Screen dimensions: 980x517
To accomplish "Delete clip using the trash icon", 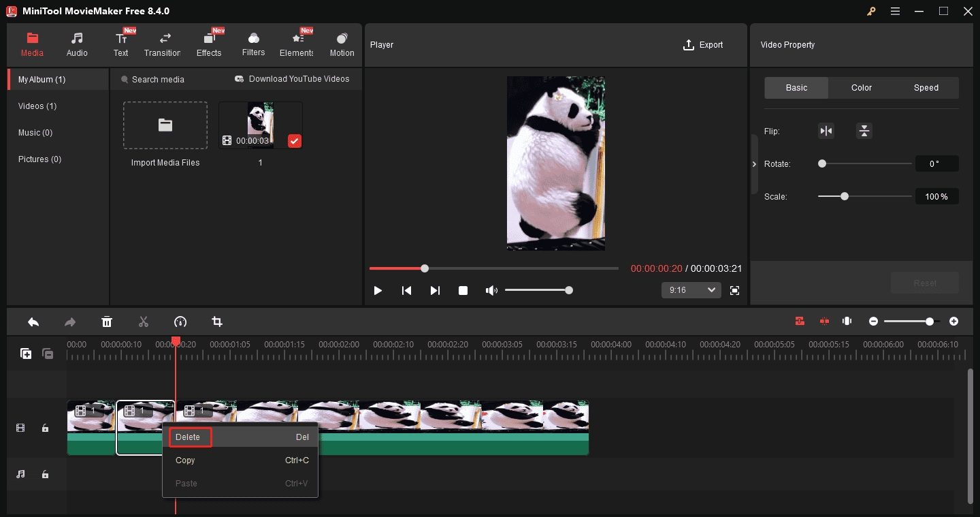I will [x=107, y=322].
